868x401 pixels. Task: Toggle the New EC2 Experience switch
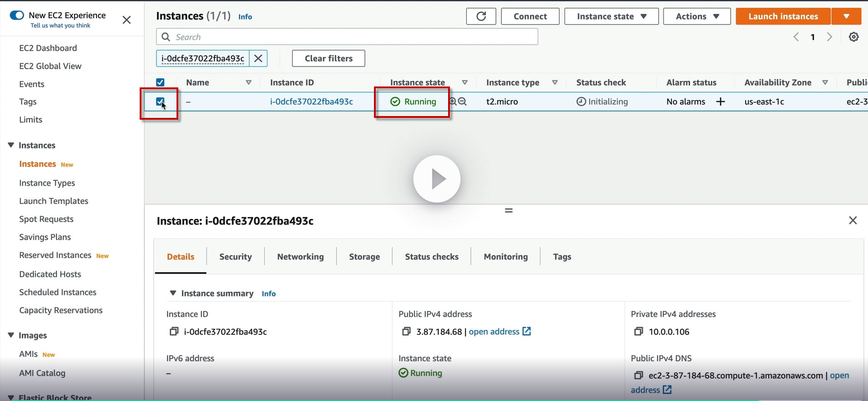[17, 15]
